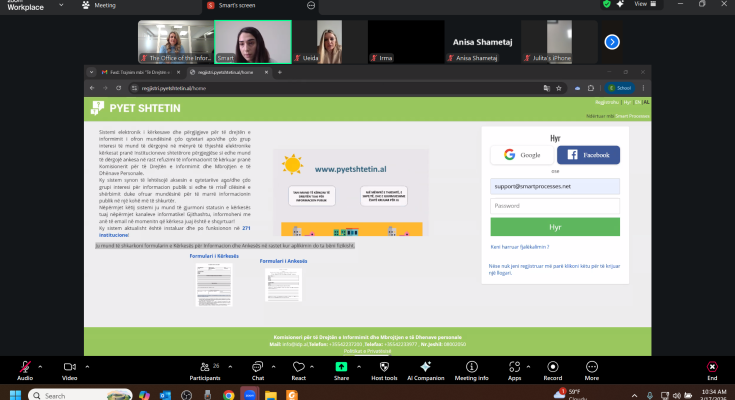Open the Meeting info panel
Viewport: 735px width, 400px height.
tap(471, 367)
